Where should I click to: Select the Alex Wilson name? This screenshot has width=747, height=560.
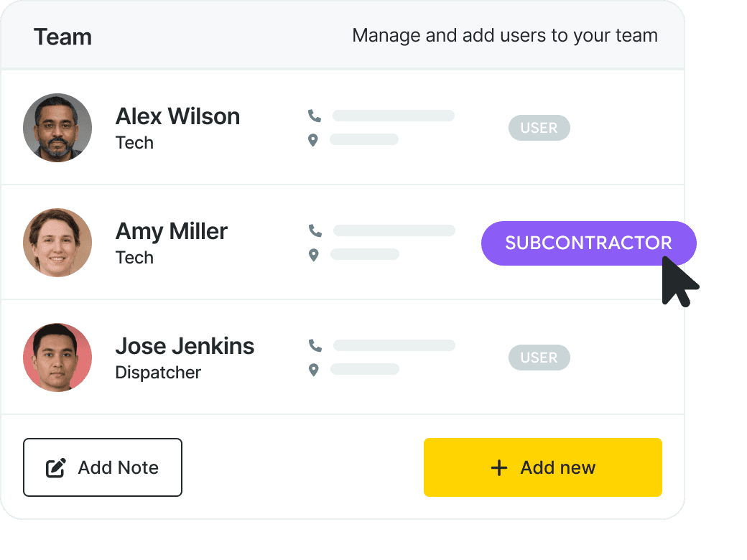coord(177,116)
